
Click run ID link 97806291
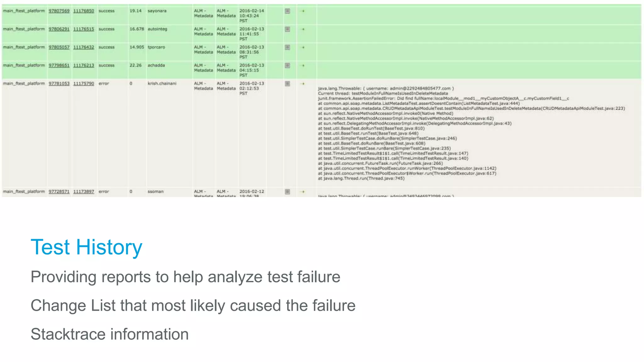point(59,29)
